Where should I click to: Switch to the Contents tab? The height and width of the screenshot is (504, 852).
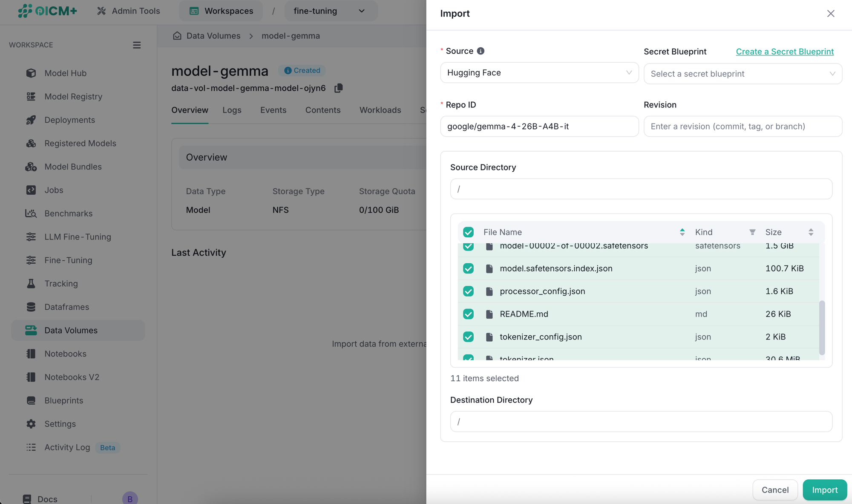coord(323,110)
